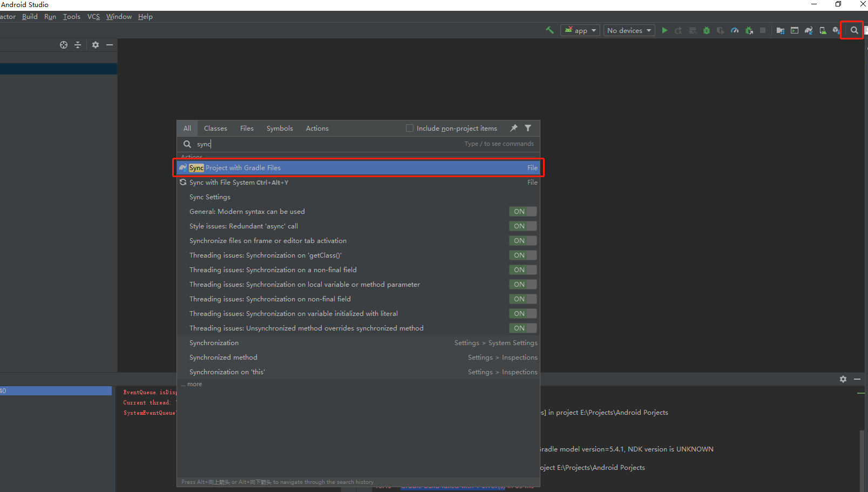Open the SDK Manager cube icon

tap(836, 30)
